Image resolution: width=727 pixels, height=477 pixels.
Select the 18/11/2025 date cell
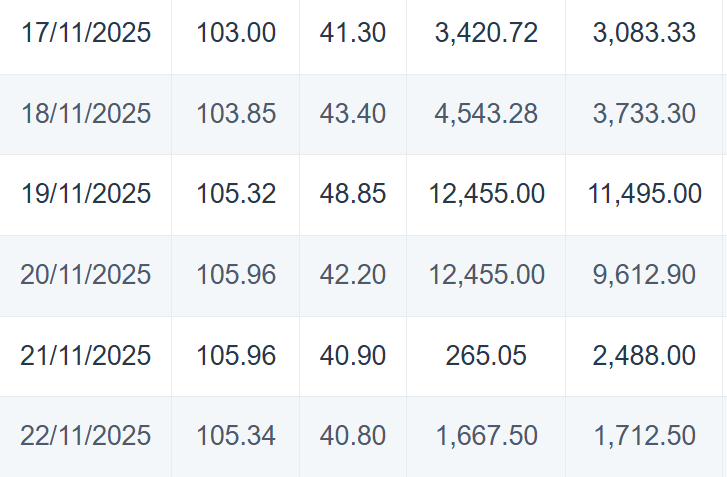[x=86, y=114]
